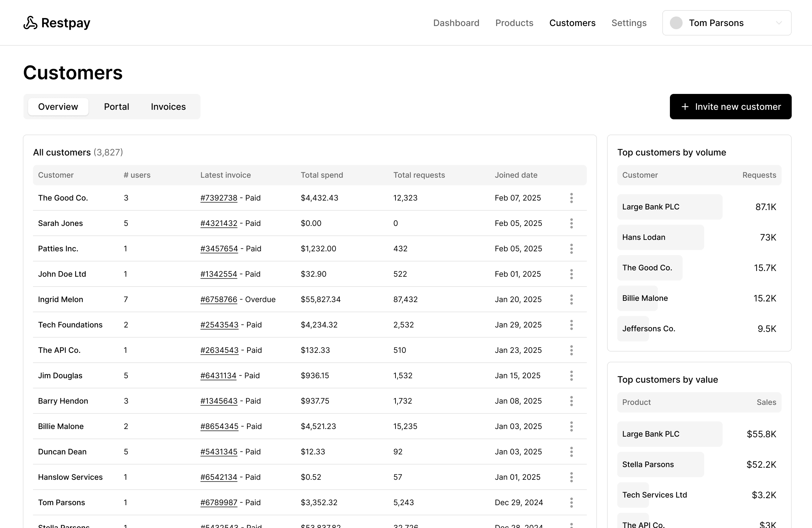Viewport: 812px width, 528px height.
Task: Open the row menu for Duncan Dean
Action: pos(571,452)
